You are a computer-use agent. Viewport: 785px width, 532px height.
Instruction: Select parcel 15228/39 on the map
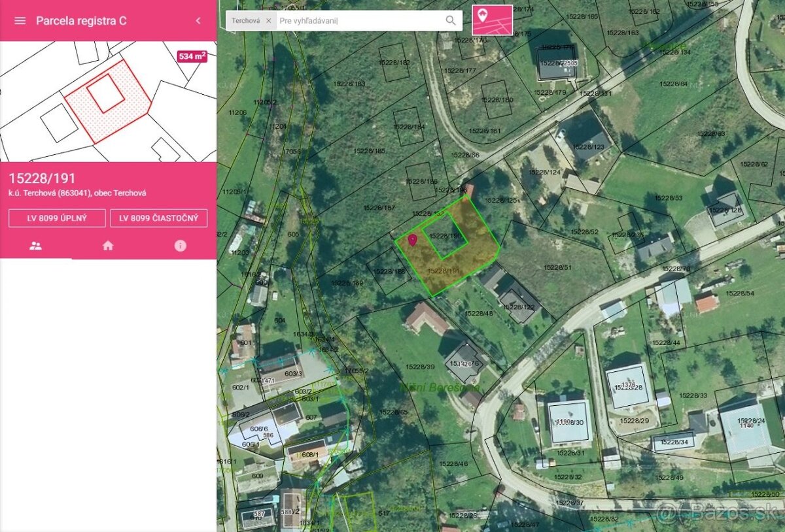click(420, 367)
